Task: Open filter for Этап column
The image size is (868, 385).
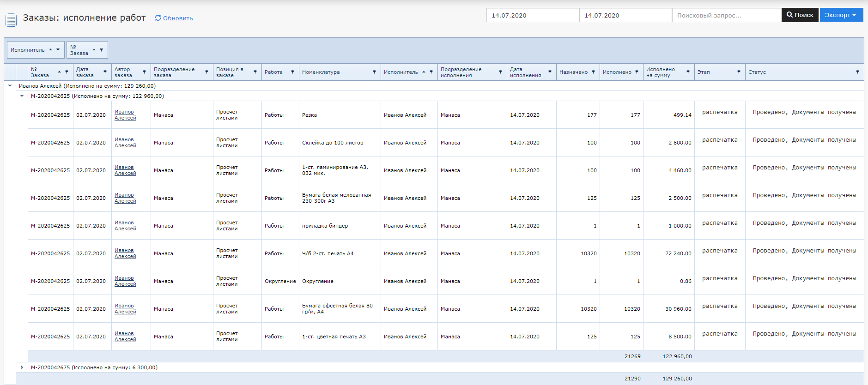Action: 739,72
